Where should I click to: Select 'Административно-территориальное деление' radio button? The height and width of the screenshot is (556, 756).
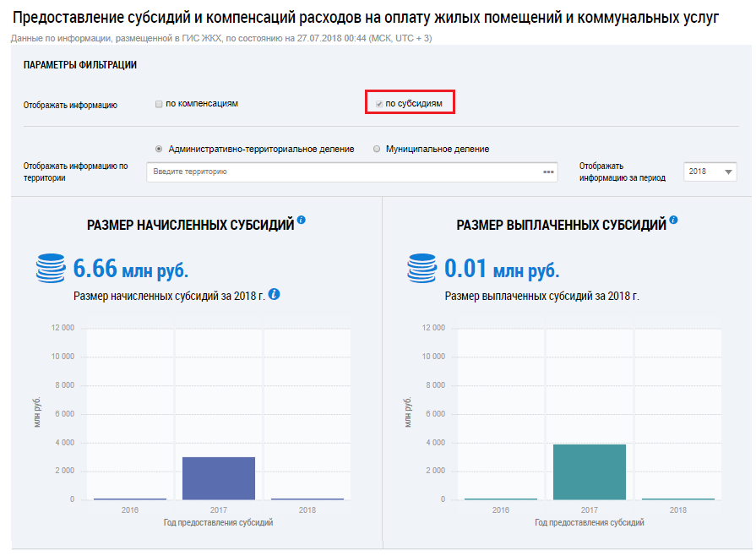coord(159,149)
